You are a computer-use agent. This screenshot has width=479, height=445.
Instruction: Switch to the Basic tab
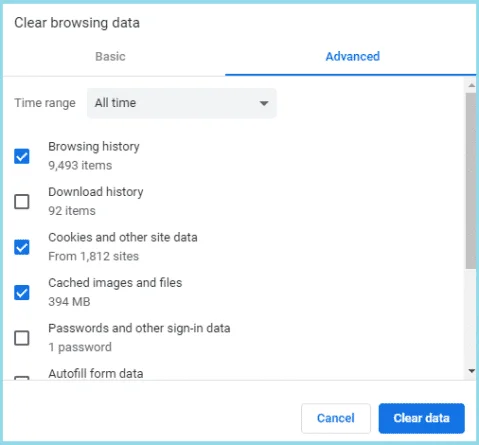(x=110, y=56)
